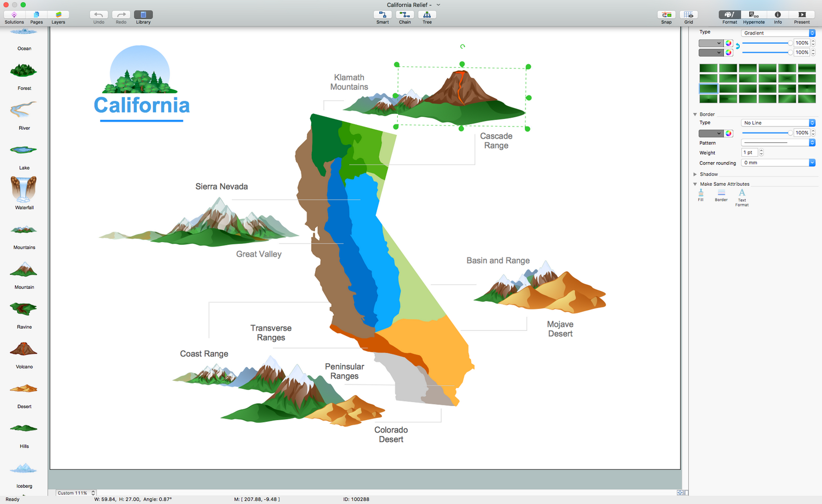This screenshot has height=504, width=822.
Task: Choose the highlighted gradient preset thumbnail
Action: (x=709, y=88)
